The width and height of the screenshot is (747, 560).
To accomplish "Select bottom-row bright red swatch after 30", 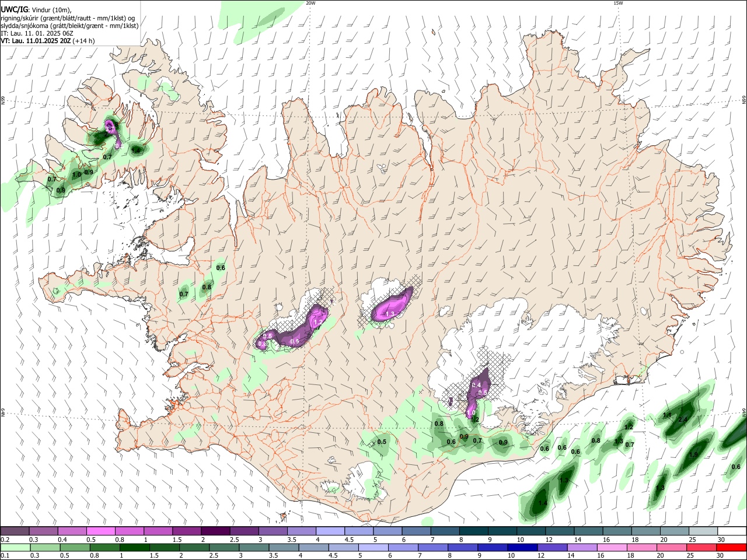I will (732, 547).
